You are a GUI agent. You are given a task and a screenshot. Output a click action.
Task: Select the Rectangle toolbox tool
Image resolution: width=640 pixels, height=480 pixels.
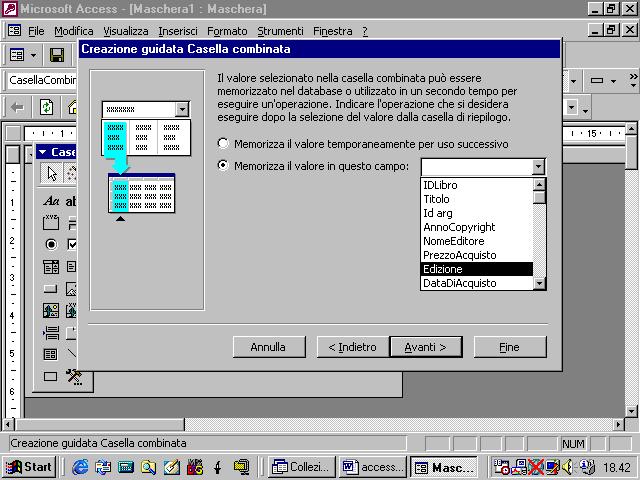tap(51, 376)
